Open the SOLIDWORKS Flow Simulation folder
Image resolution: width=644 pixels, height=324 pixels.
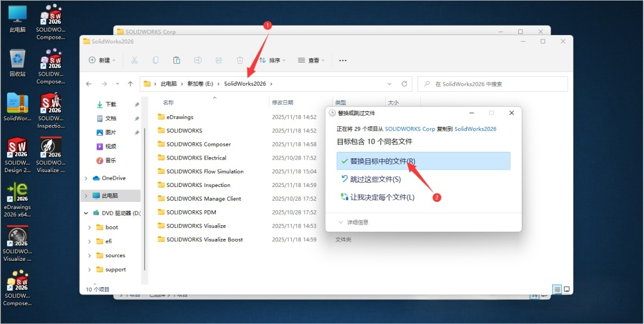click(205, 172)
